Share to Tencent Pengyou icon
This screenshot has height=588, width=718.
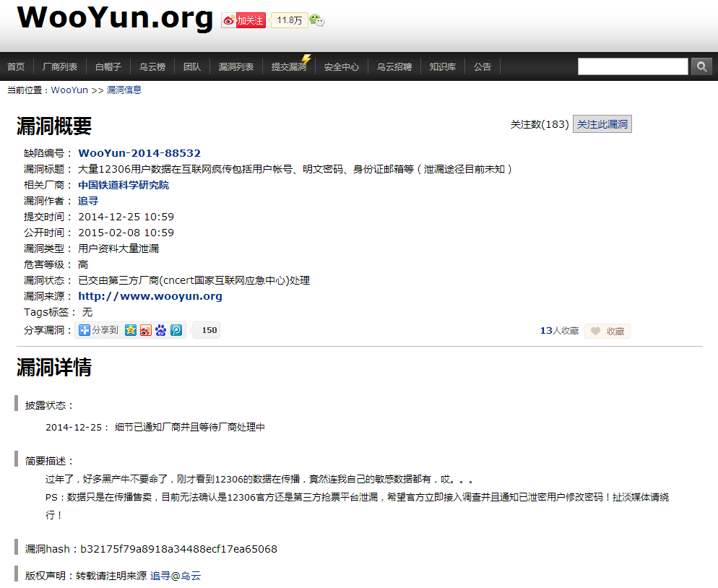coord(176,330)
